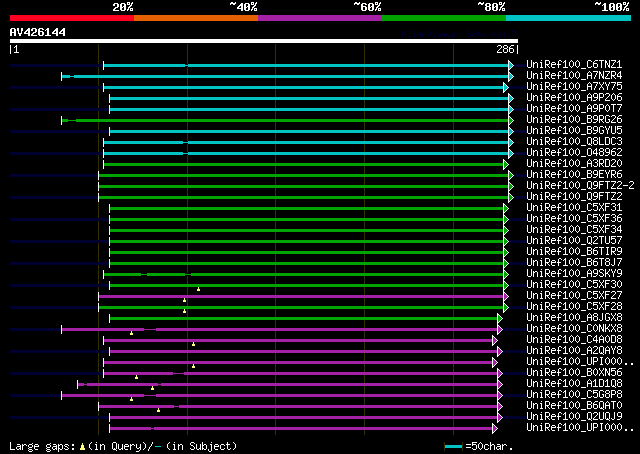The height and width of the screenshot is (454, 640).
Task: Click the AV426144 query name
Action: tap(38, 32)
